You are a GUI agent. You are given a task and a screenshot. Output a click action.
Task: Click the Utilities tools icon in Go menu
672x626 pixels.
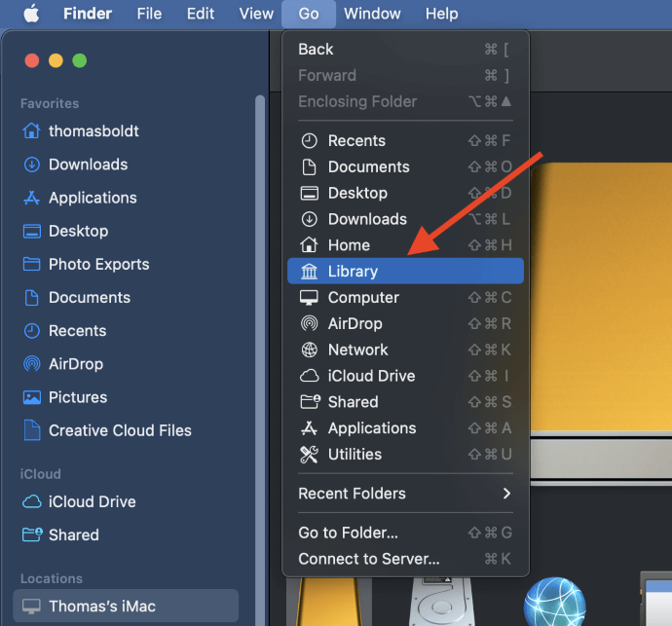[309, 455]
